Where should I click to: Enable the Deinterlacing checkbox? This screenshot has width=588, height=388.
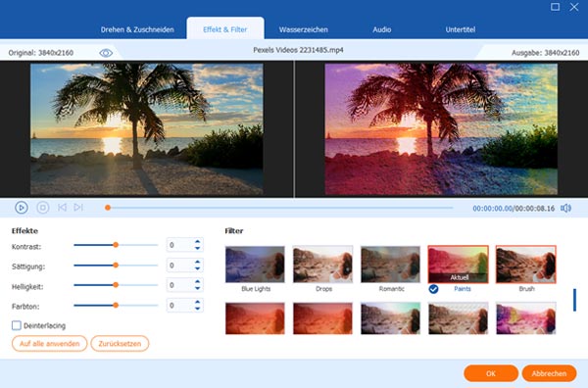(x=16, y=325)
